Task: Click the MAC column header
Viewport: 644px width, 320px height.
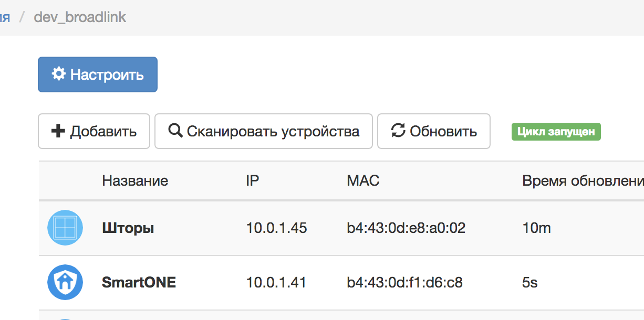Action: tap(363, 180)
